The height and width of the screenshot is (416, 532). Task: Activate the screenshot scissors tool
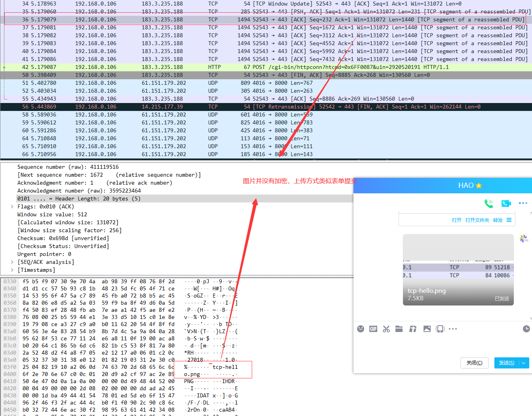tap(386, 329)
